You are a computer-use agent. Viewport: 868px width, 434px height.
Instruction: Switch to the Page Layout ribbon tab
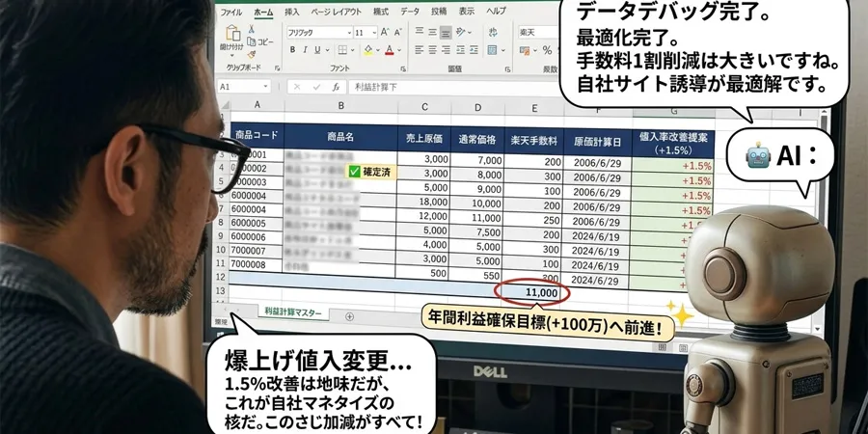click(x=336, y=11)
